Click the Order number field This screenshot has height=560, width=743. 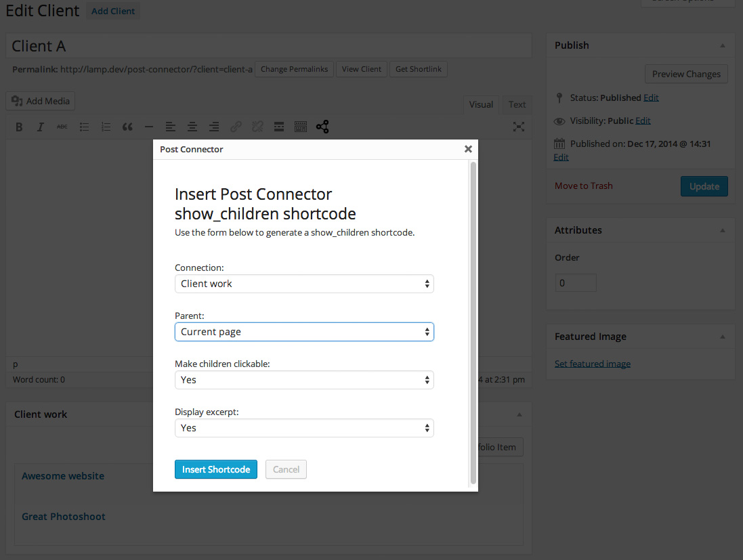(575, 283)
